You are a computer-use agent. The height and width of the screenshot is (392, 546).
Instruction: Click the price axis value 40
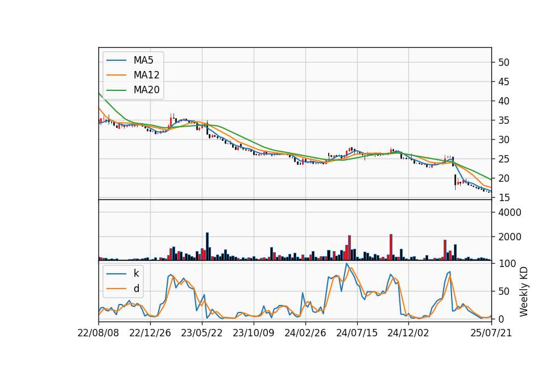503,101
